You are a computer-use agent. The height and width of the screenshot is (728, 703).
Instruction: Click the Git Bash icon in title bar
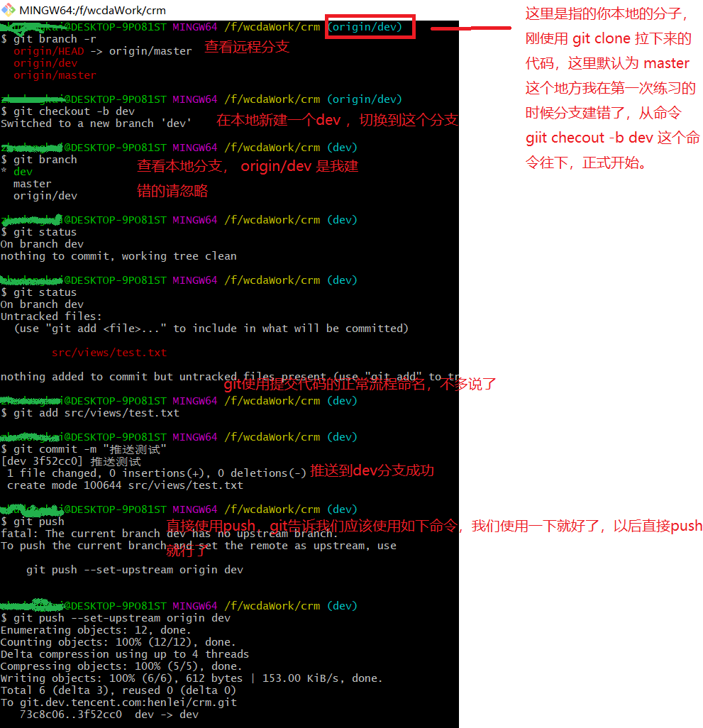9,10
